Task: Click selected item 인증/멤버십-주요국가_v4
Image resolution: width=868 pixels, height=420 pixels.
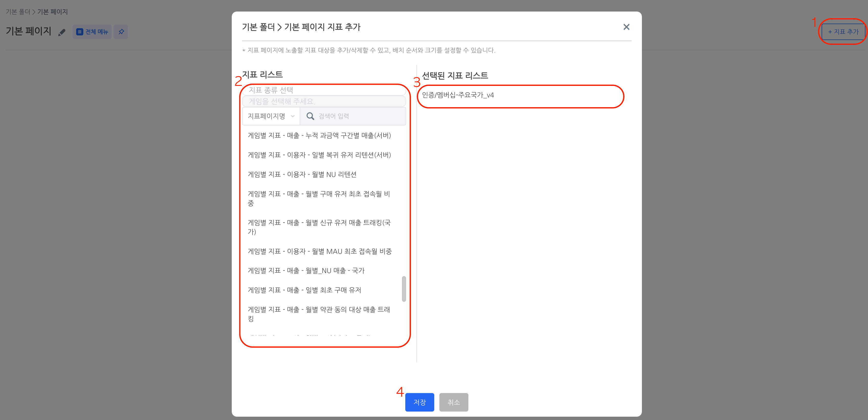Action: 458,95
